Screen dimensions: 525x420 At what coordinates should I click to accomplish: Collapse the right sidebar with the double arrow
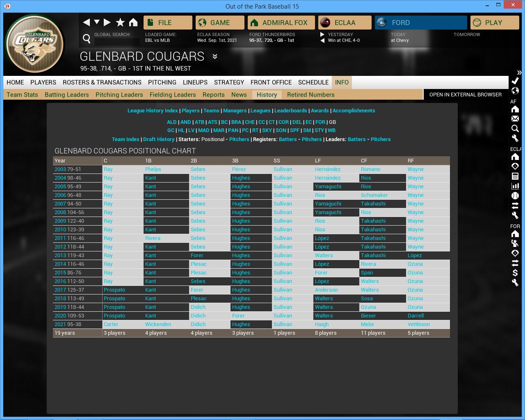pos(519,72)
